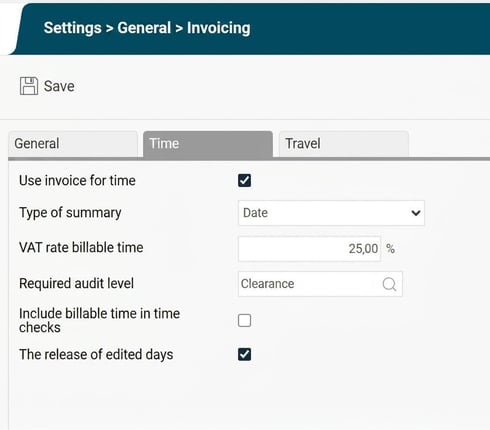Screen dimensions: 490x430
Task: Click the VAT rate billable time field
Action: (309, 249)
